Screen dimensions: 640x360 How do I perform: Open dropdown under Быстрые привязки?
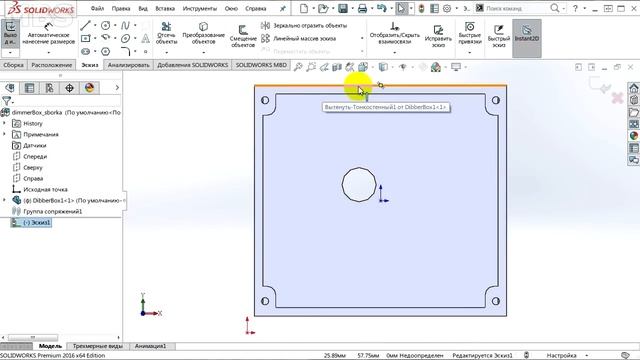click(469, 53)
